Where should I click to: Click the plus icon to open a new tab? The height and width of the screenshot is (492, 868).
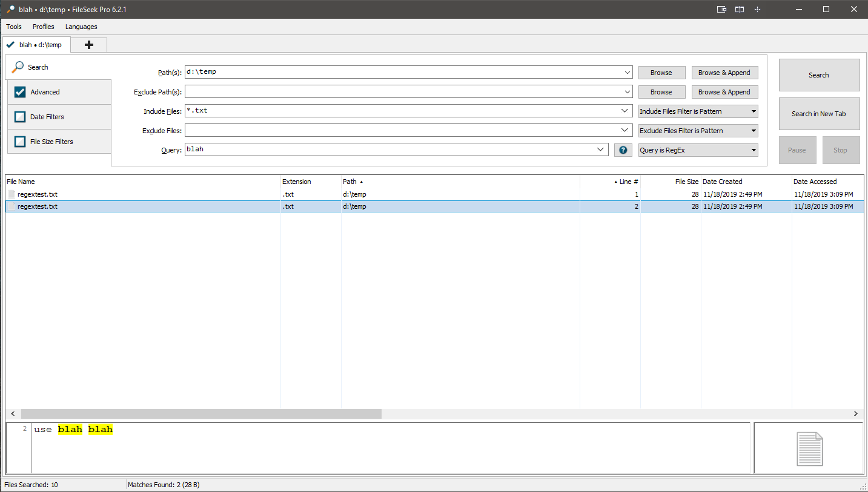89,45
